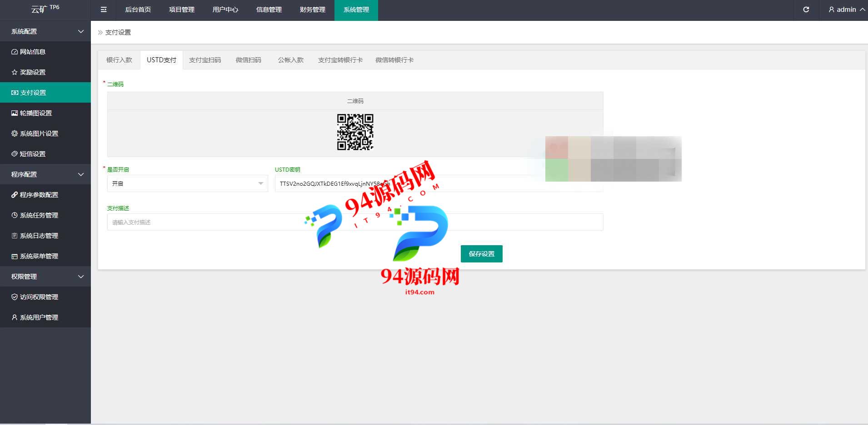The width and height of the screenshot is (868, 425).
Task: Click the 保存设置 button
Action: tap(482, 254)
